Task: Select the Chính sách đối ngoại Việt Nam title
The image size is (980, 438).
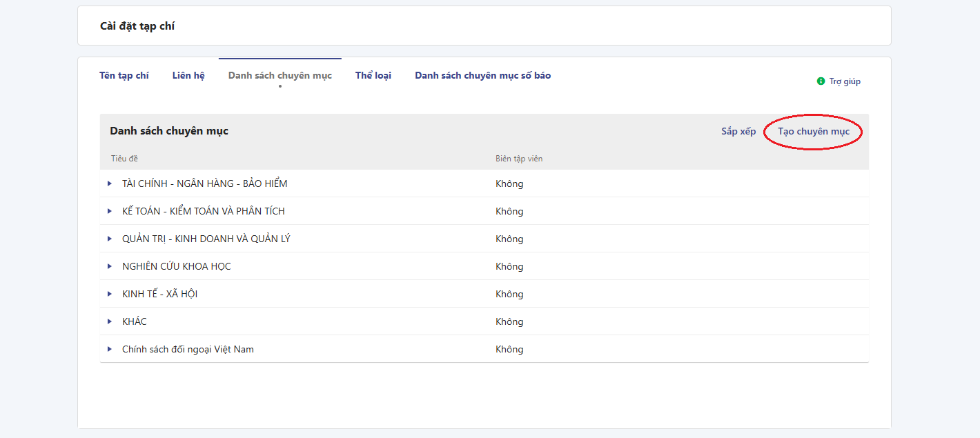Action: 188,349
